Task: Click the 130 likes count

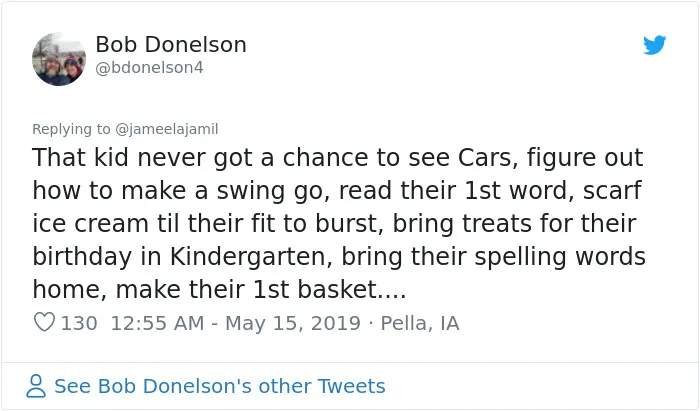Action: click(x=79, y=323)
